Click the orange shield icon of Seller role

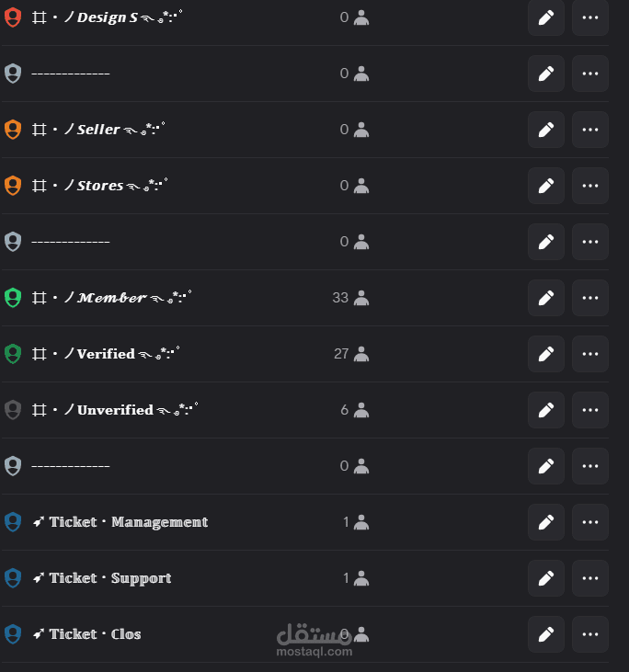pos(13,130)
